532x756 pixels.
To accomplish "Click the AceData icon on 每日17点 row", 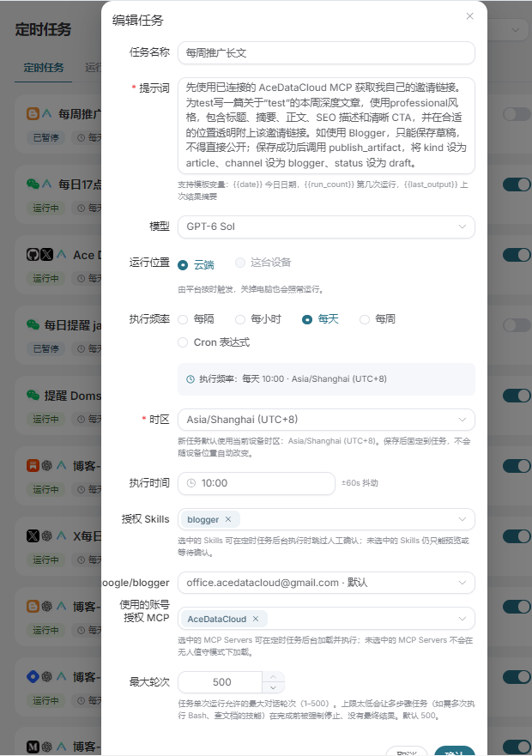I will 47,184.
